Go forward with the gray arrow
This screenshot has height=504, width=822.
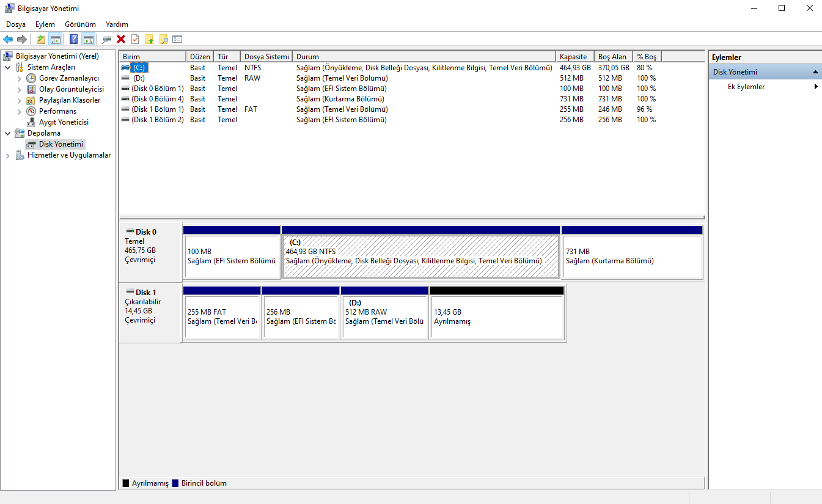click(22, 40)
